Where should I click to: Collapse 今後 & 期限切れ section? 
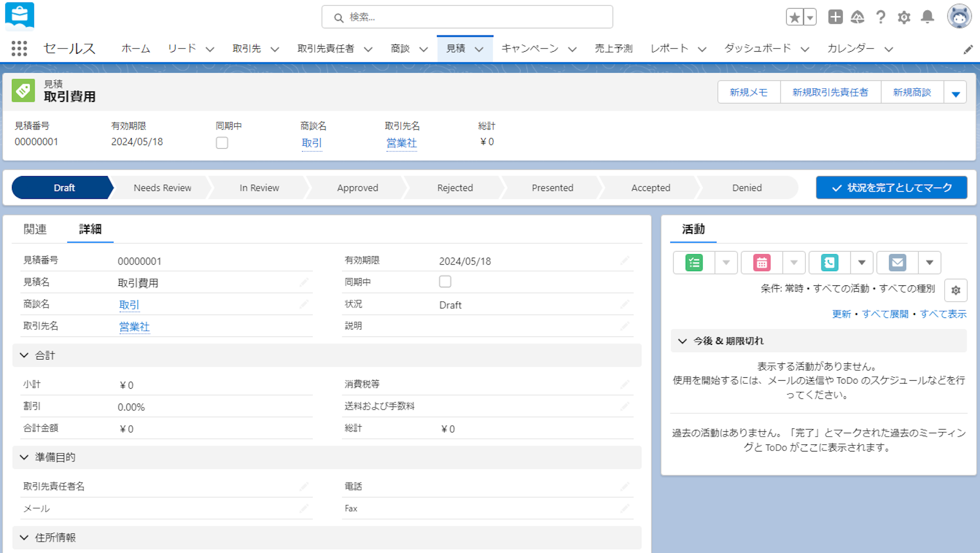(x=683, y=341)
